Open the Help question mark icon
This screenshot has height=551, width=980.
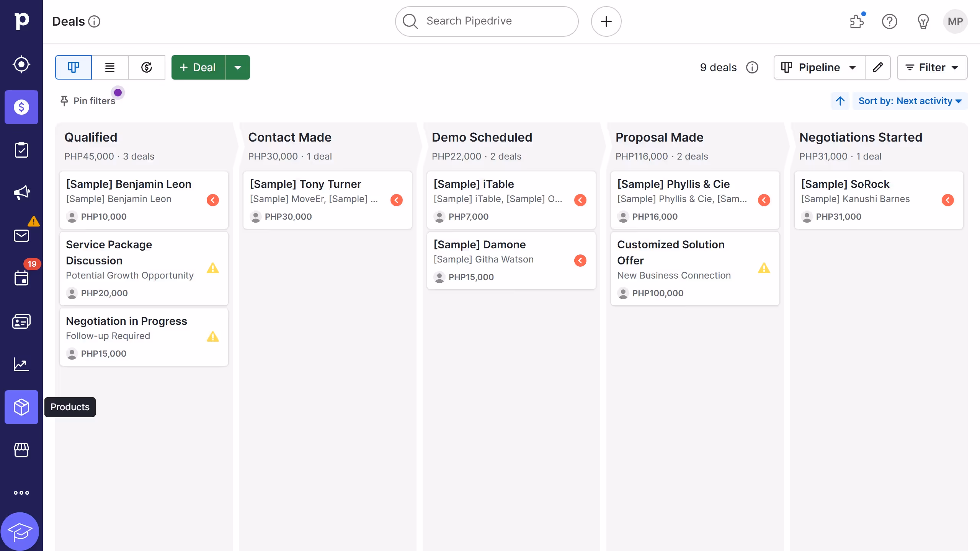889,21
